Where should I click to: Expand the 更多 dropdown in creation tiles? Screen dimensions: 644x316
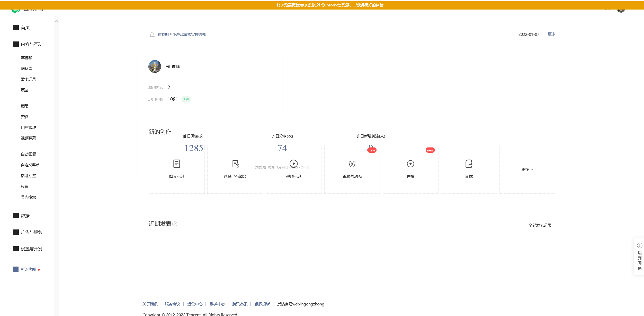pyautogui.click(x=527, y=169)
